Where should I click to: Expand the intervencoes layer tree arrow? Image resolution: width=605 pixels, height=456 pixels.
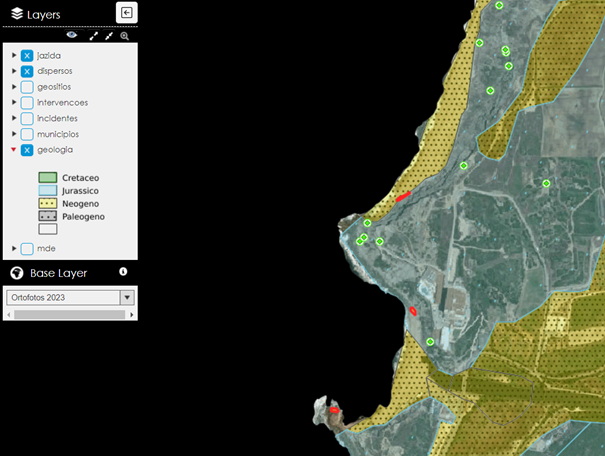(14, 102)
